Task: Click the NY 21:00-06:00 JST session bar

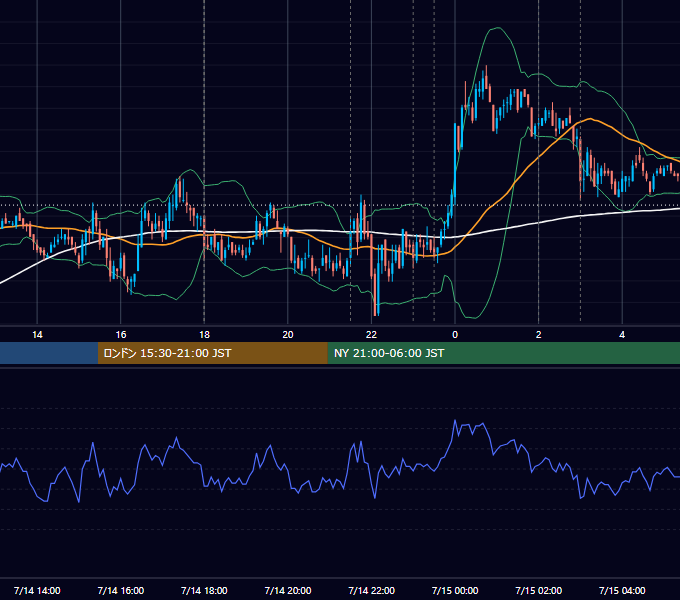Action: [503, 353]
